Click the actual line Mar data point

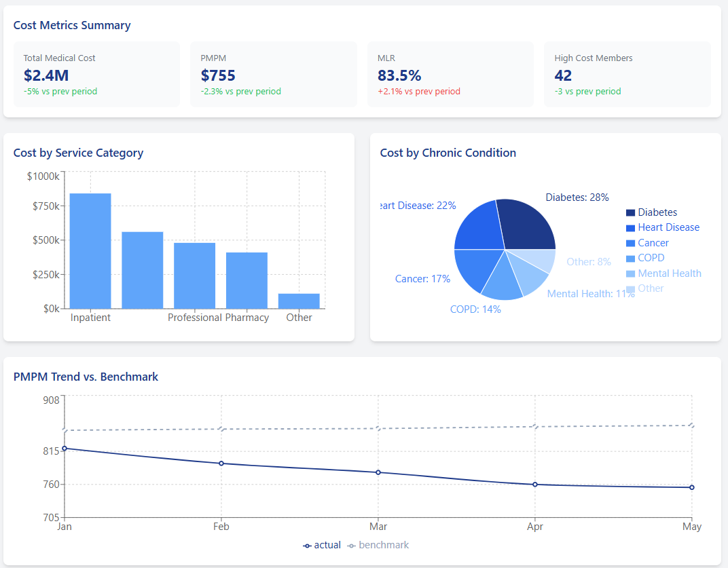tap(378, 472)
